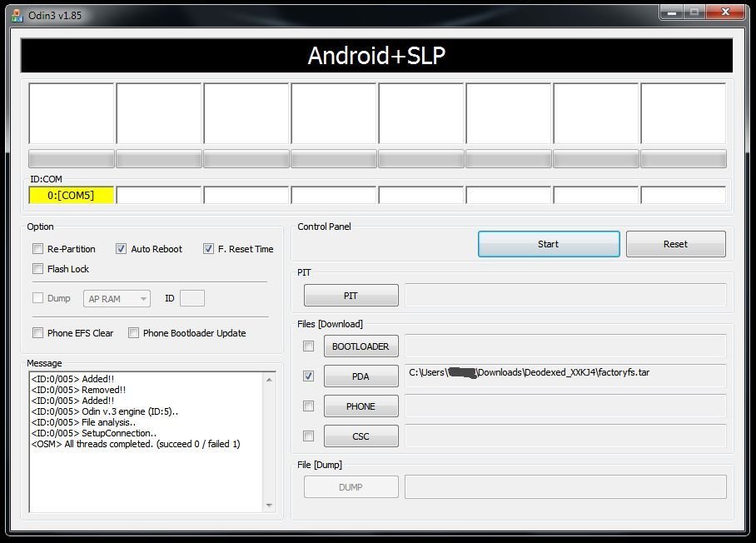The image size is (756, 543).
Task: Open the PIT file browser button
Action: coord(351,295)
